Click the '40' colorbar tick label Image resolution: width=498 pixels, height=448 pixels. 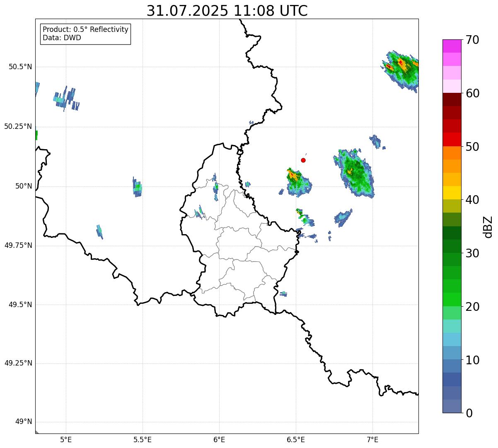point(472,200)
